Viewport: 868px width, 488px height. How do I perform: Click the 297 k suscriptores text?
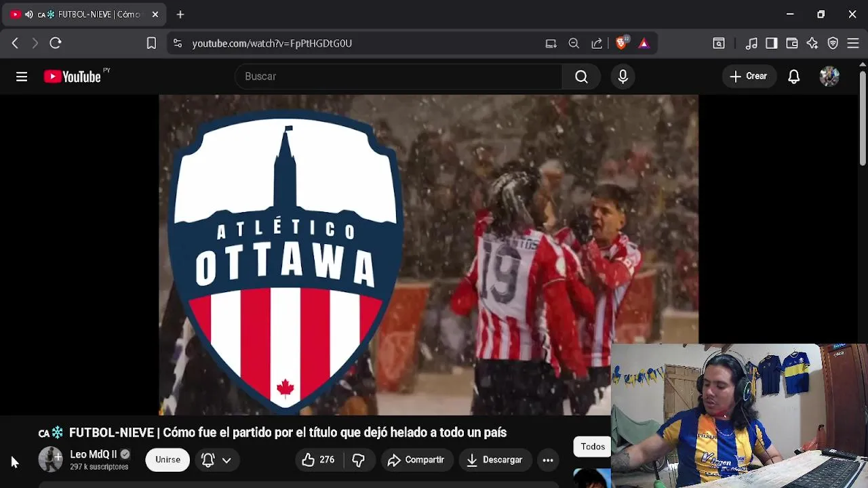[x=99, y=467]
